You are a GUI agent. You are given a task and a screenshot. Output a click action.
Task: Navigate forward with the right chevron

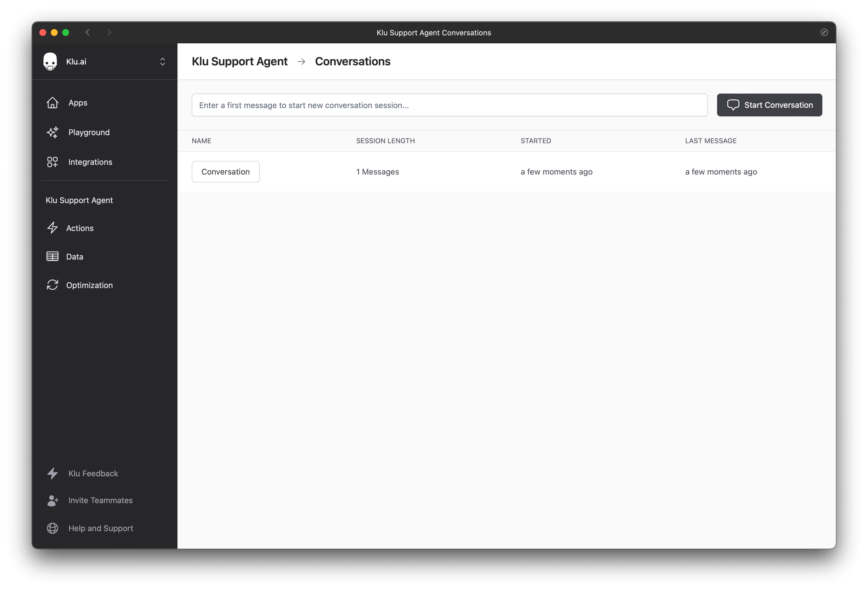point(109,33)
